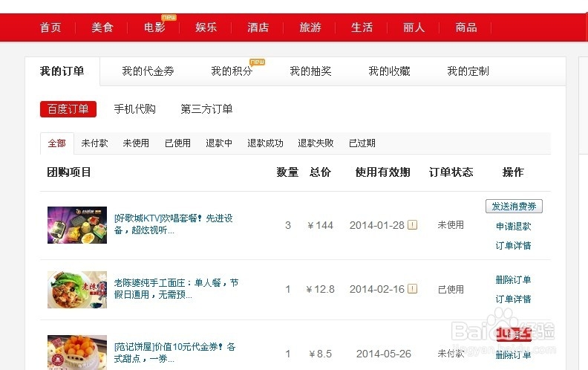Viewport: 588px width, 370px height.
Task: Show 手机代购 orders
Action: (134, 109)
